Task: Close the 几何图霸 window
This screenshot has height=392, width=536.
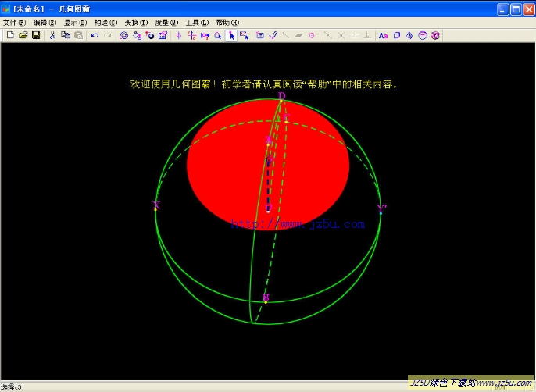Action: pos(528,9)
